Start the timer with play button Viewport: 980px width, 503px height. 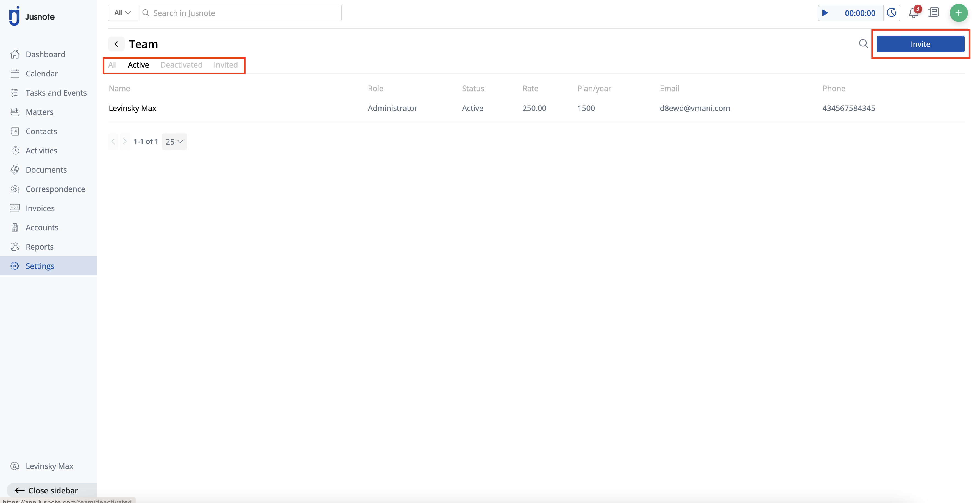(x=825, y=13)
